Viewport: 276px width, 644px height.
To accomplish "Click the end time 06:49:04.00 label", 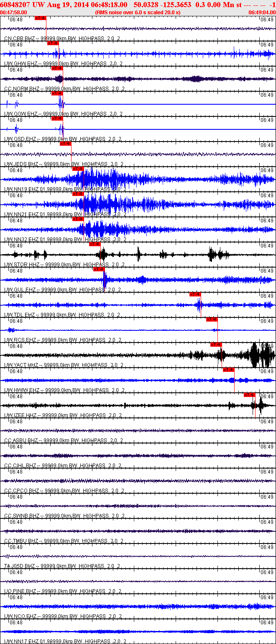I will 262,13.
